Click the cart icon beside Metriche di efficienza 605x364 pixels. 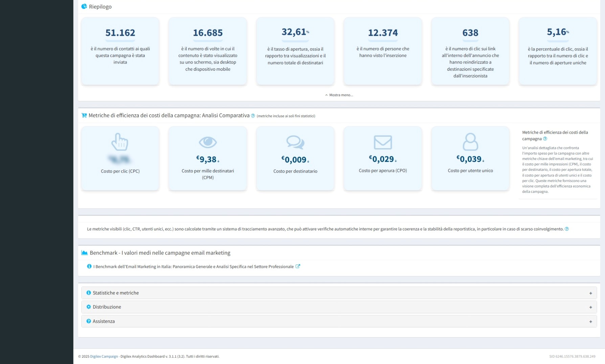pyautogui.click(x=84, y=115)
